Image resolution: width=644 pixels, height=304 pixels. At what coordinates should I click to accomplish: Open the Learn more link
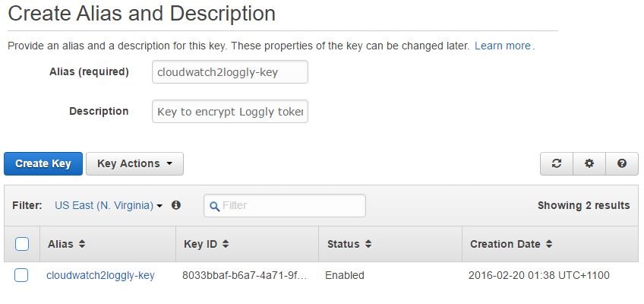tap(503, 46)
